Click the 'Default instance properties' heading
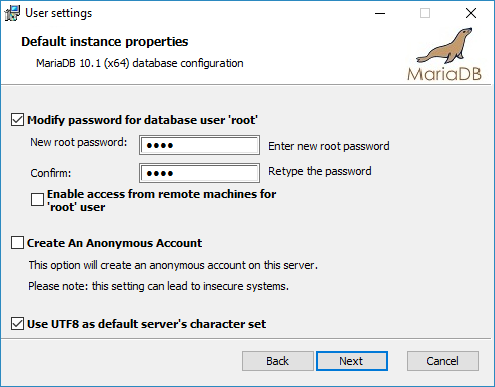Viewport: 495px width, 387px height. [105, 42]
